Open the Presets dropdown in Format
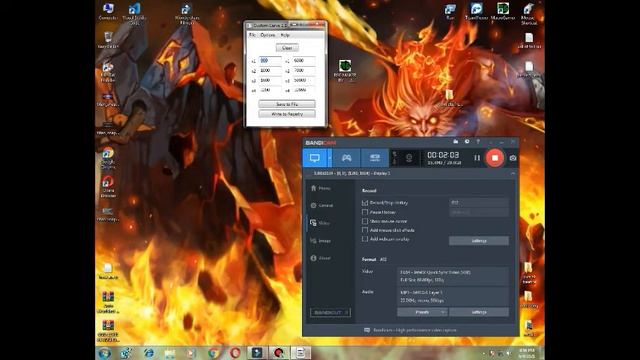Viewport: 640px width, 360px height. (422, 312)
